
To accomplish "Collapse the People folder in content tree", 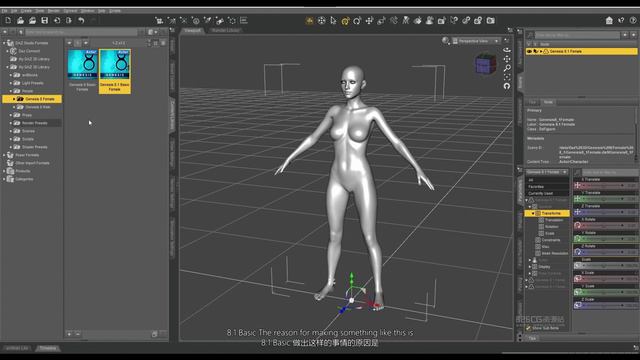I will 11,91.
